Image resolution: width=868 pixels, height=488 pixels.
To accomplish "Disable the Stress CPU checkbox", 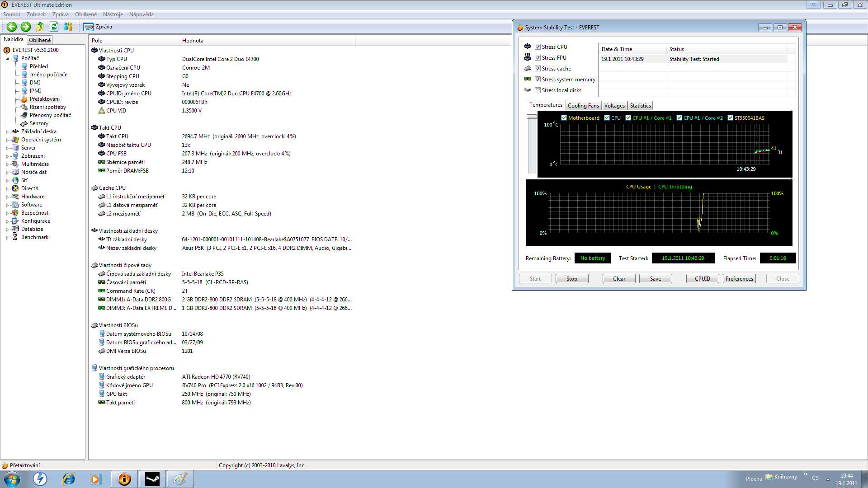I will 538,47.
